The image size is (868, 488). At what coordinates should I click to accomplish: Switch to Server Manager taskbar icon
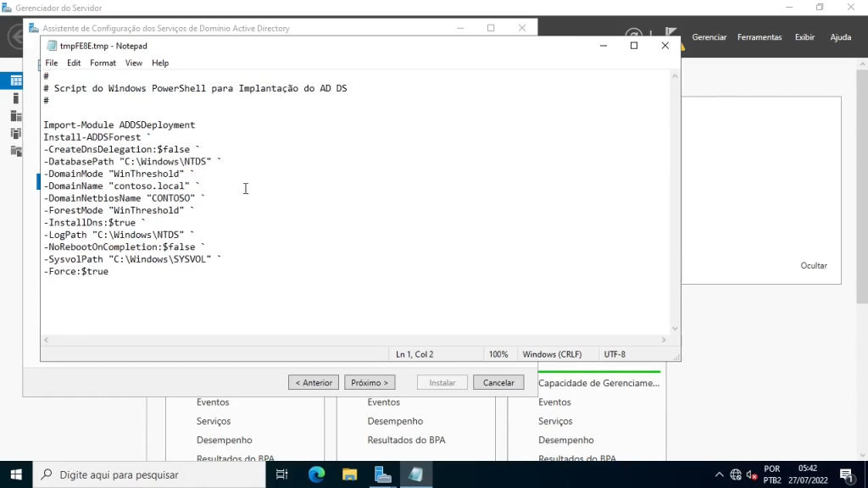382,474
